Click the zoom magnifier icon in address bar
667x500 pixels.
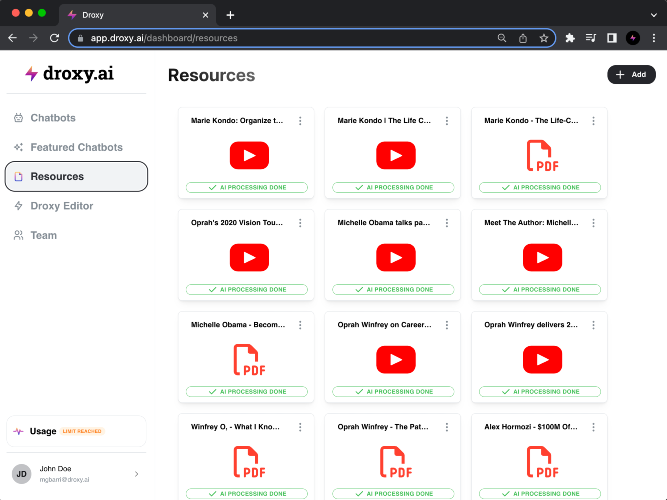pyautogui.click(x=502, y=38)
